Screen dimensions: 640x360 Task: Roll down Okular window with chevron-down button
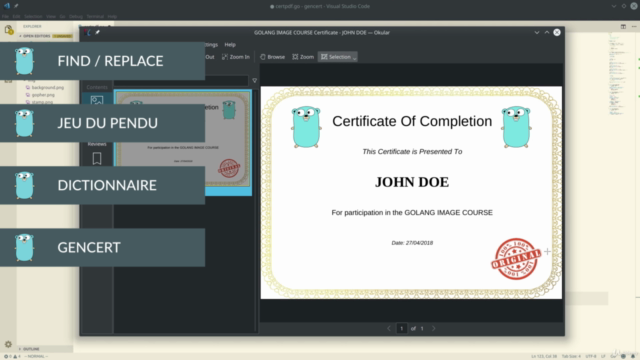point(537,32)
